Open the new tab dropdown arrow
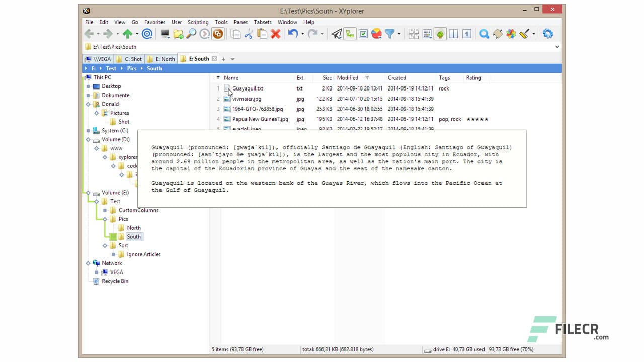644x362 pixels. (232, 59)
